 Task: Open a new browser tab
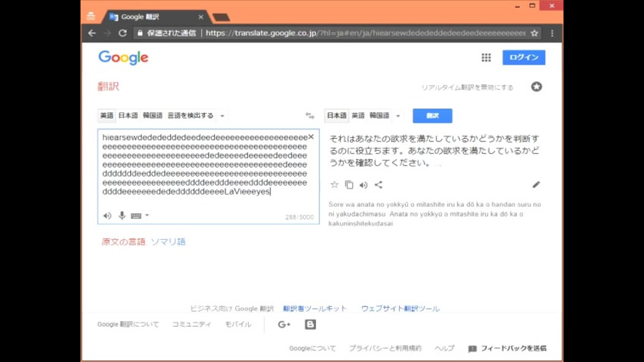[221, 17]
